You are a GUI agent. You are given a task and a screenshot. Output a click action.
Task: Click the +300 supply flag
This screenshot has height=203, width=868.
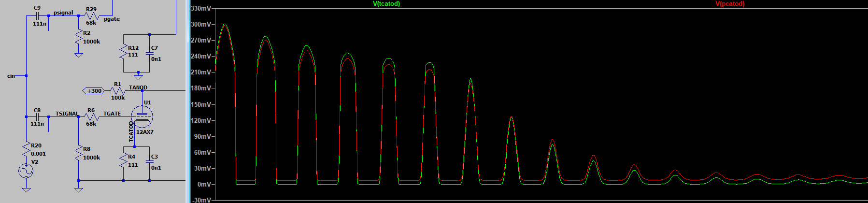93,91
